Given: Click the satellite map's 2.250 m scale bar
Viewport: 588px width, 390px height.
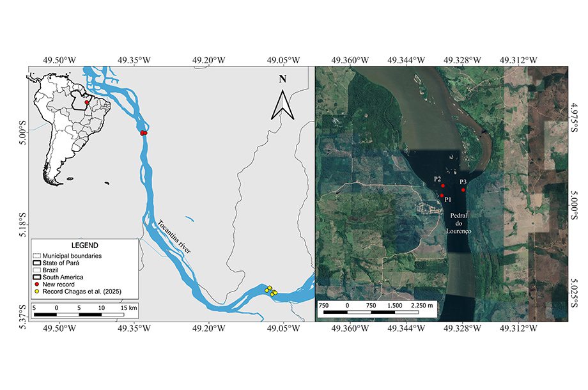Looking at the screenshot, I should [x=371, y=312].
